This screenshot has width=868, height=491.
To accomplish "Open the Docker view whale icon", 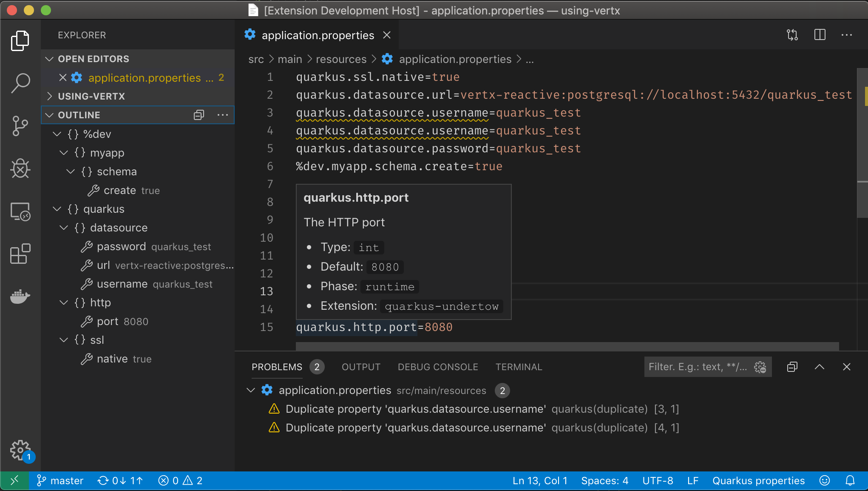I will click(x=20, y=296).
